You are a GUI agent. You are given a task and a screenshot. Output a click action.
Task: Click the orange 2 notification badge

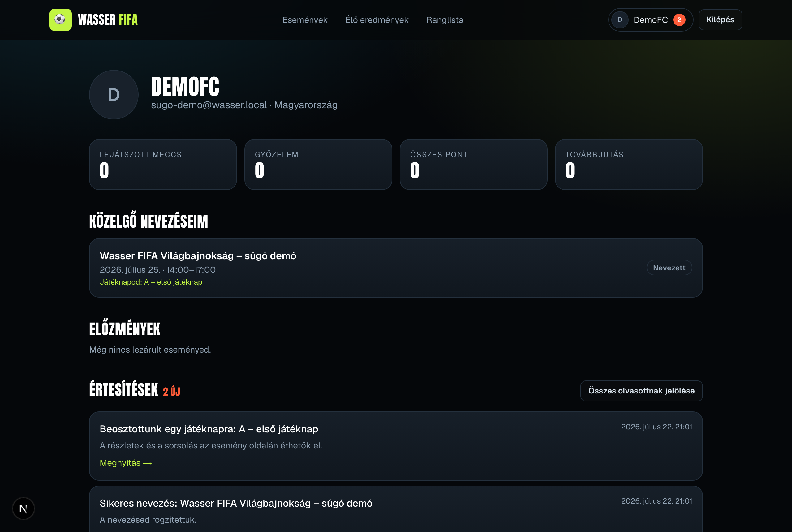coord(679,20)
